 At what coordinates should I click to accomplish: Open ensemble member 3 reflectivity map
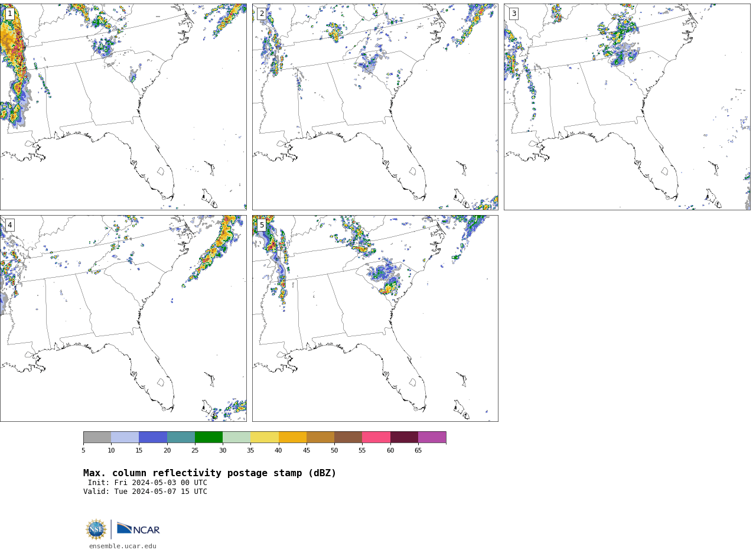pyautogui.click(x=627, y=107)
